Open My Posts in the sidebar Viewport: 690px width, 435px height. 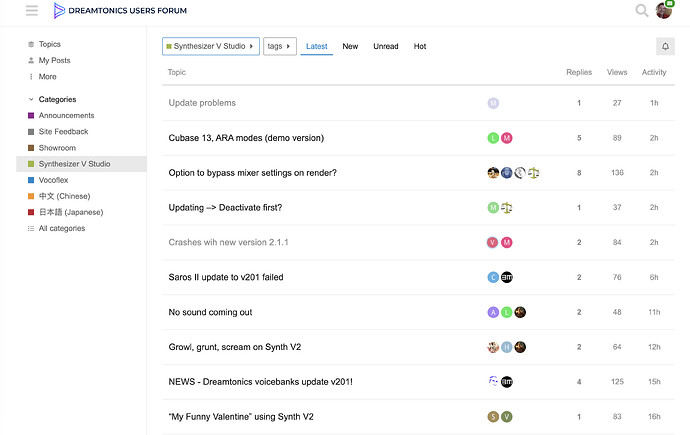point(54,60)
